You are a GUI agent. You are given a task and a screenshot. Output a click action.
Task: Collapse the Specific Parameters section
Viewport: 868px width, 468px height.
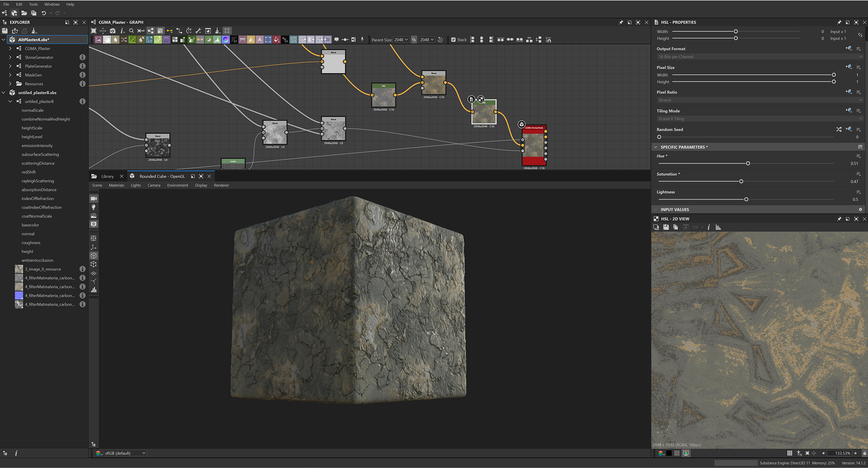tap(656, 147)
